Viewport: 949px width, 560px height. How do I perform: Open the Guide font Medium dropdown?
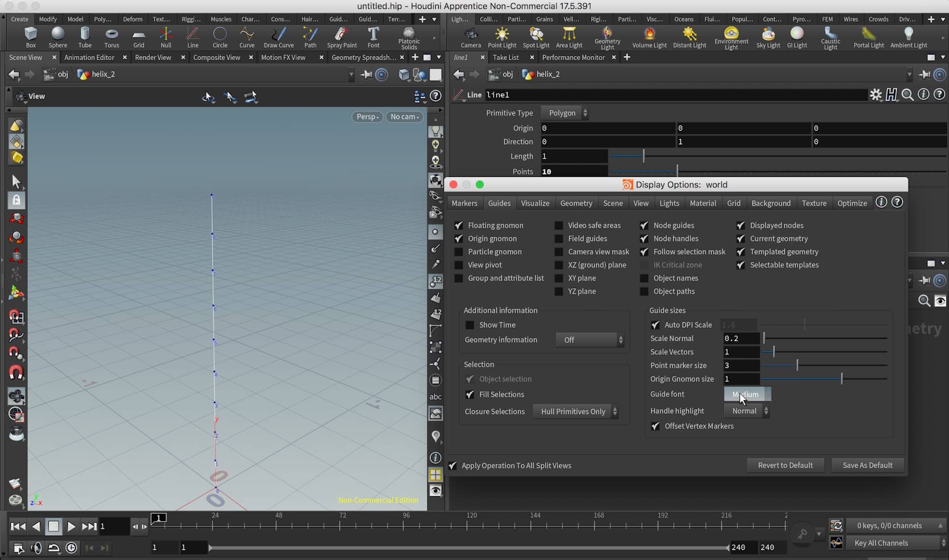click(747, 394)
